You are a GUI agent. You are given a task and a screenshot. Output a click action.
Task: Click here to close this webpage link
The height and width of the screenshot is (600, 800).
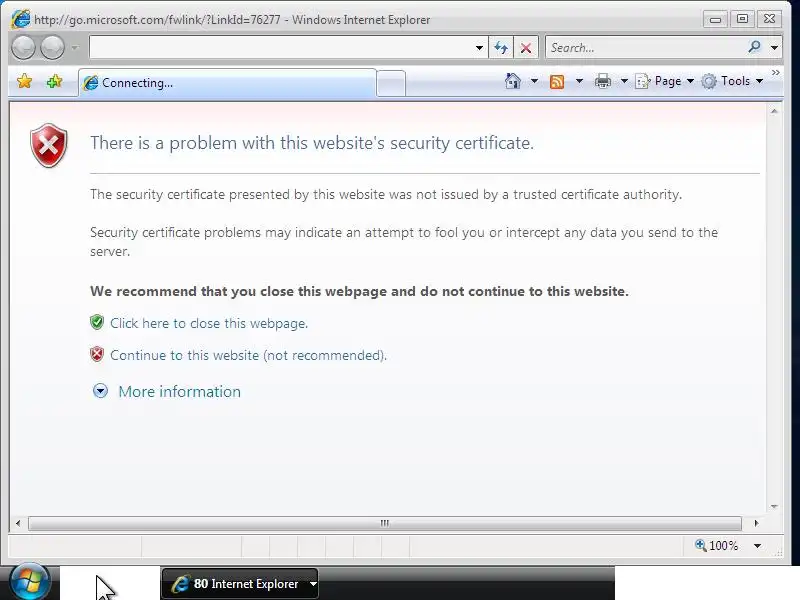tap(209, 323)
